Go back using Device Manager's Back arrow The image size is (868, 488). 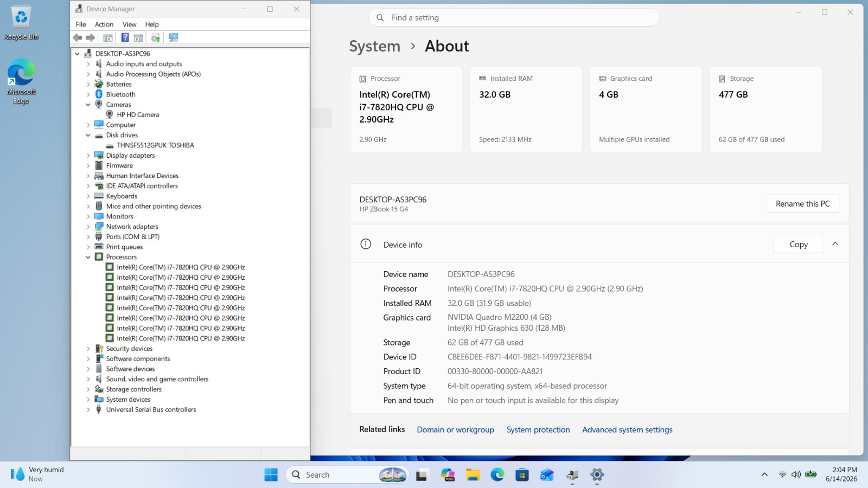78,37
